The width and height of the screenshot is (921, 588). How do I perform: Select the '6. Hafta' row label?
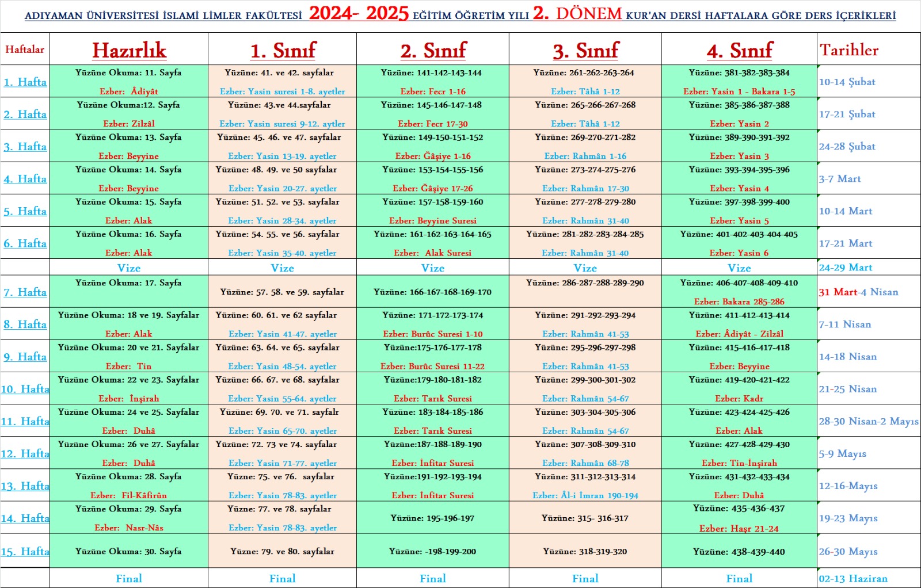tap(25, 243)
